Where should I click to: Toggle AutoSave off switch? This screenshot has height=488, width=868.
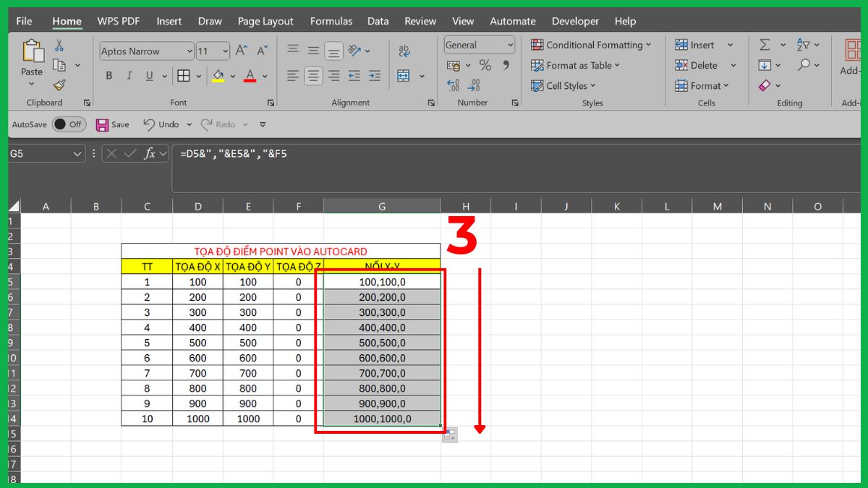pyautogui.click(x=69, y=124)
